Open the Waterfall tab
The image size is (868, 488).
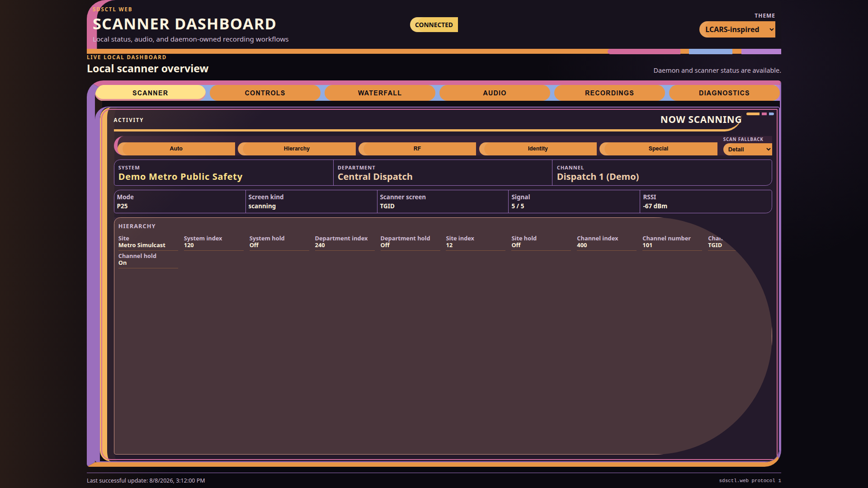click(380, 93)
